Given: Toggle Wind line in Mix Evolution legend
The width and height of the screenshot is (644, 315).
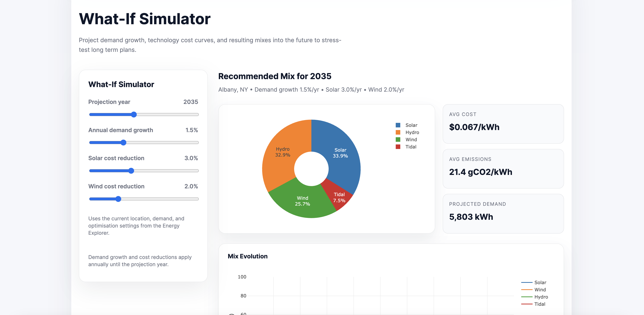Looking at the screenshot, I should click(540, 290).
